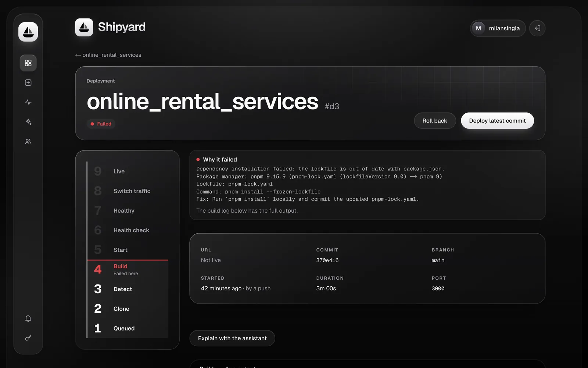This screenshot has height=368, width=588.
Task: Click the Shipyard title text
Action: pyautogui.click(x=122, y=27)
